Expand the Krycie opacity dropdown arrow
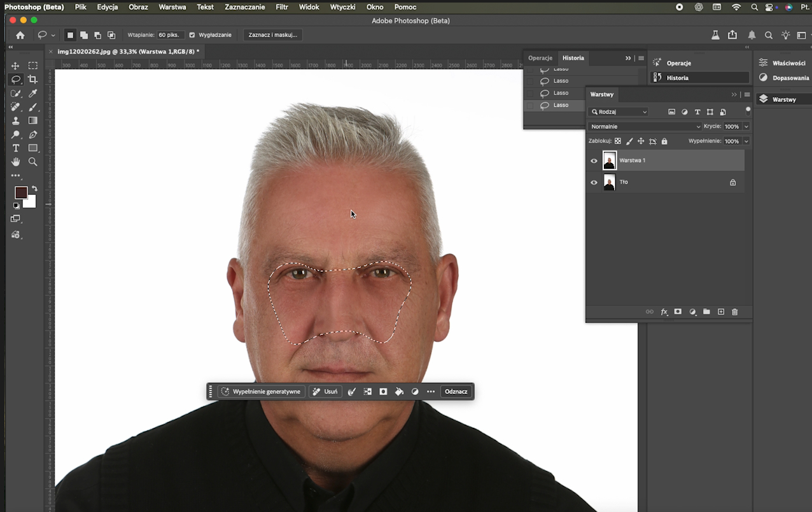The height and width of the screenshot is (512, 812). (x=746, y=126)
